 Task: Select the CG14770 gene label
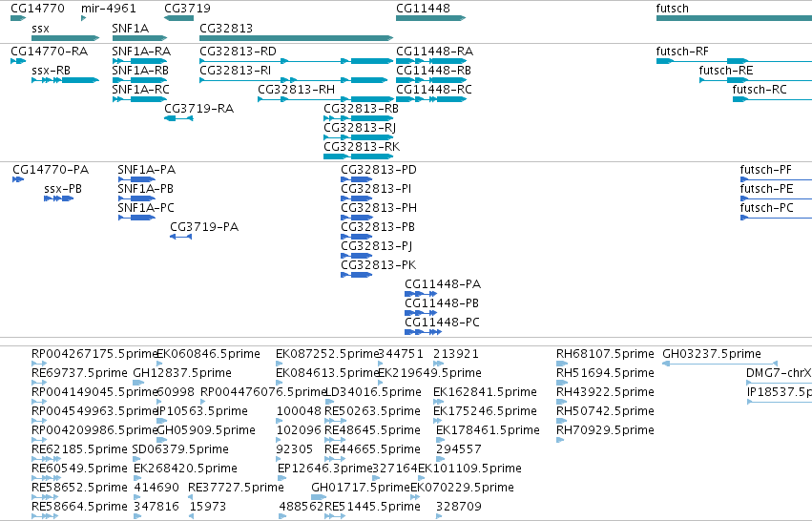point(37,9)
